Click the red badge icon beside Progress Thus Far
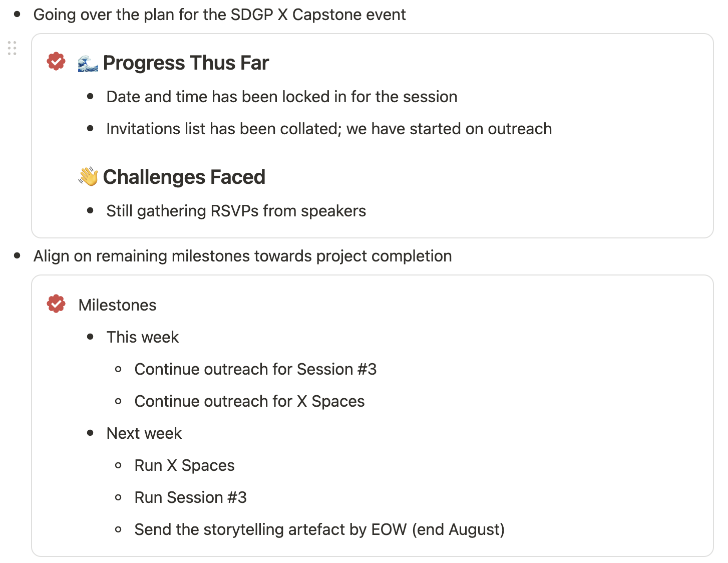The height and width of the screenshot is (563, 728). 56,62
